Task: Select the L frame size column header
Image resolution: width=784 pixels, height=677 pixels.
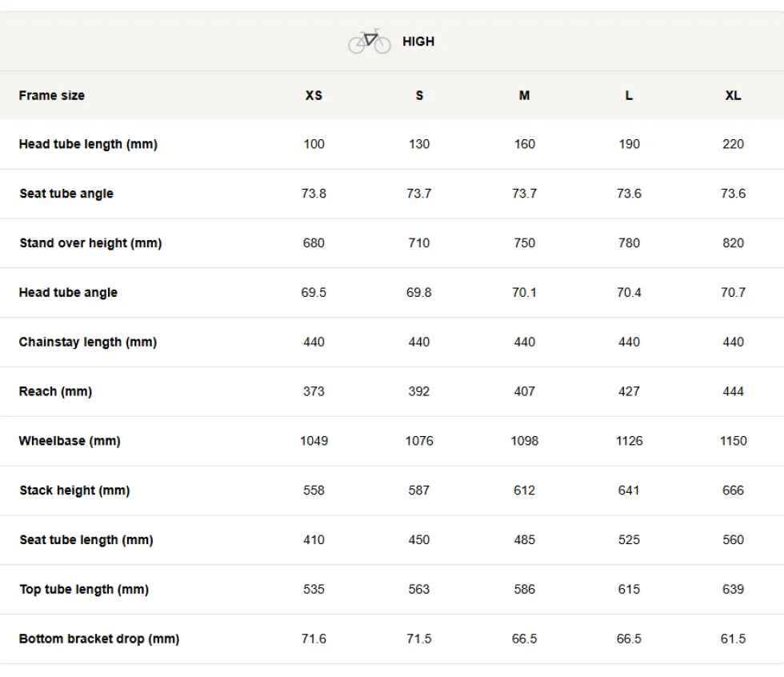Action: [x=629, y=95]
